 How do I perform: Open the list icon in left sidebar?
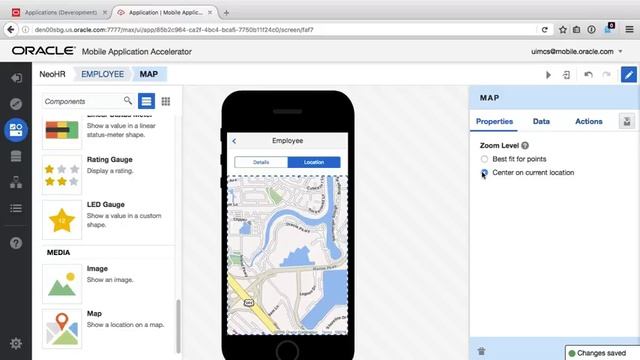(x=16, y=208)
